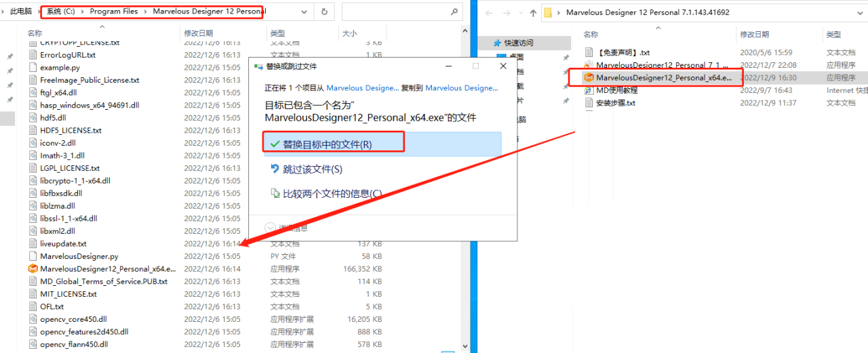868x353 pixels.
Task: Sort left list by 类型 column
Action: pos(277,33)
